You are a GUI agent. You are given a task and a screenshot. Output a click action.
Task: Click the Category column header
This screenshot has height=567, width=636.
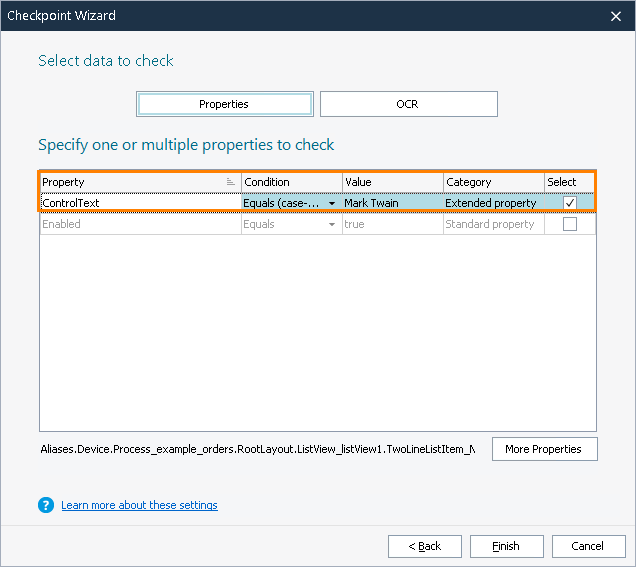pyautogui.click(x=493, y=182)
